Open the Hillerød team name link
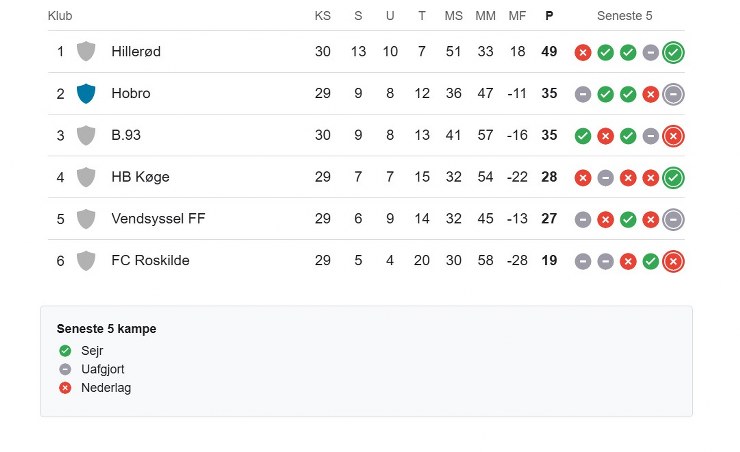Viewport: 740px width, 452px height. pos(136,52)
